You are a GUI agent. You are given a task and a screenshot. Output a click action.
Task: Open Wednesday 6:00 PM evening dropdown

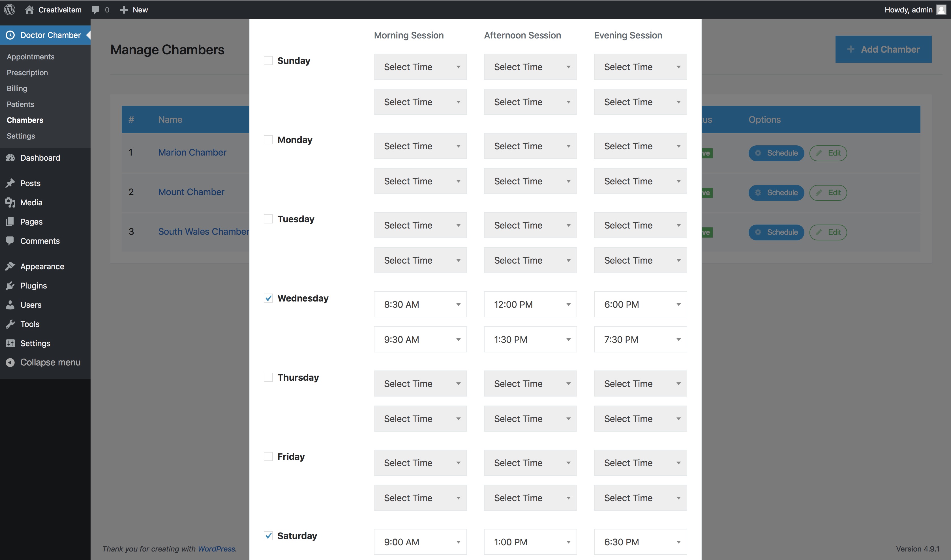coord(640,304)
